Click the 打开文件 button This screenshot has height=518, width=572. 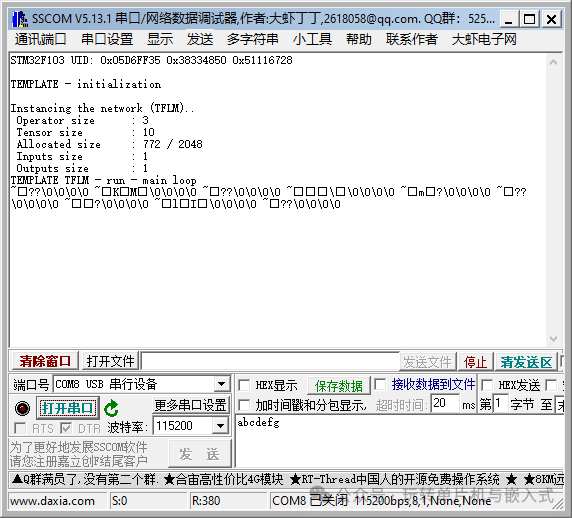click(111, 362)
